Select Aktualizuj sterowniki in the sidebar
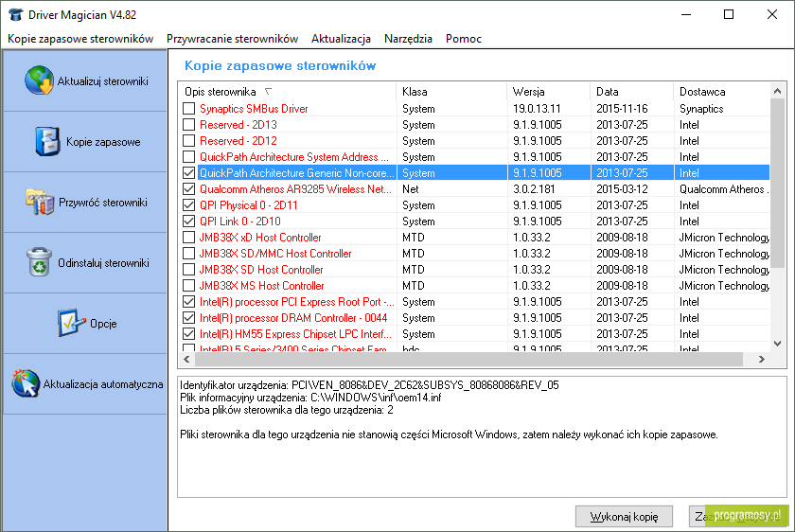 103,81
